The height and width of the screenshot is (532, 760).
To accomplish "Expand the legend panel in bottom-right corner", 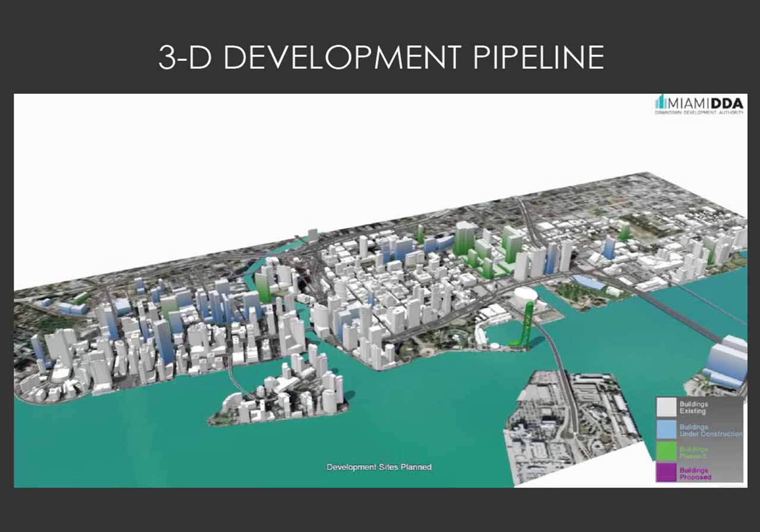I will click(701, 439).
